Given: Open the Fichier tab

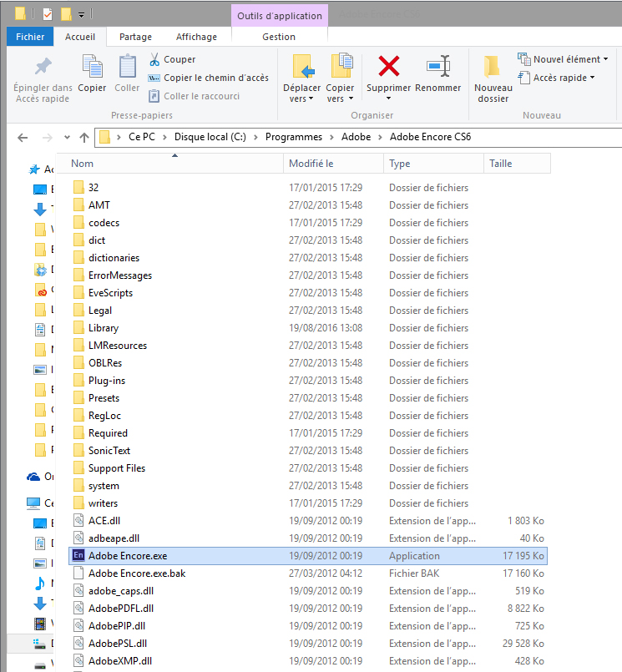Looking at the screenshot, I should 30,37.
